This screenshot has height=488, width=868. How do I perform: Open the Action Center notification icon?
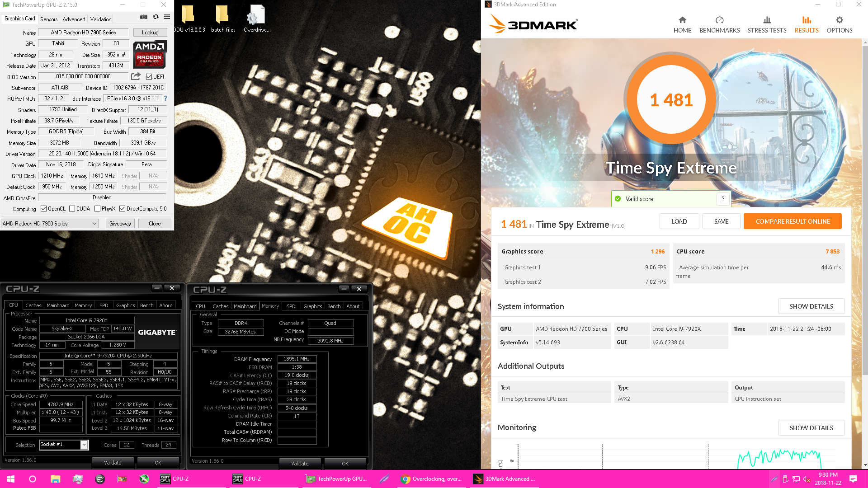point(853,479)
